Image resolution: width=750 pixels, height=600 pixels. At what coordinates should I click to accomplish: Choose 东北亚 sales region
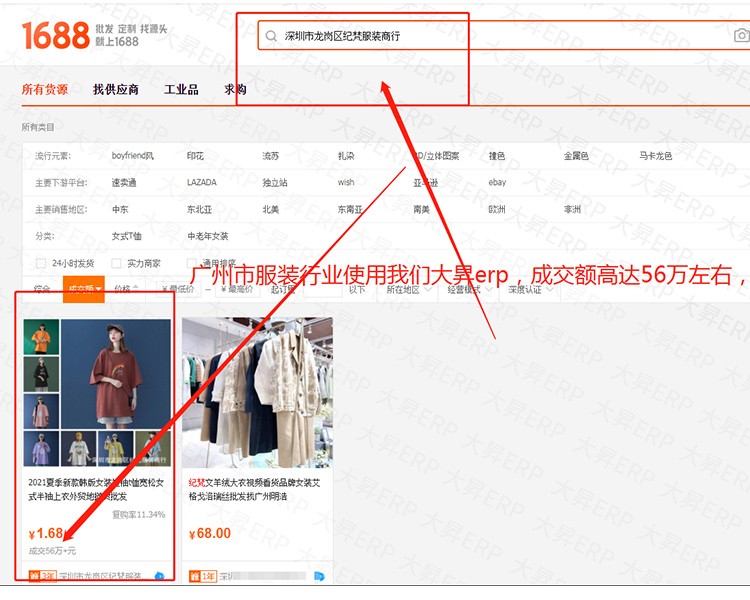coord(199,210)
